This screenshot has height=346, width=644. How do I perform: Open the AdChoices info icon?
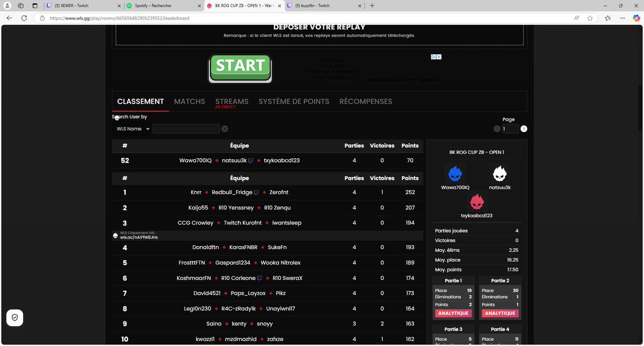(x=434, y=56)
